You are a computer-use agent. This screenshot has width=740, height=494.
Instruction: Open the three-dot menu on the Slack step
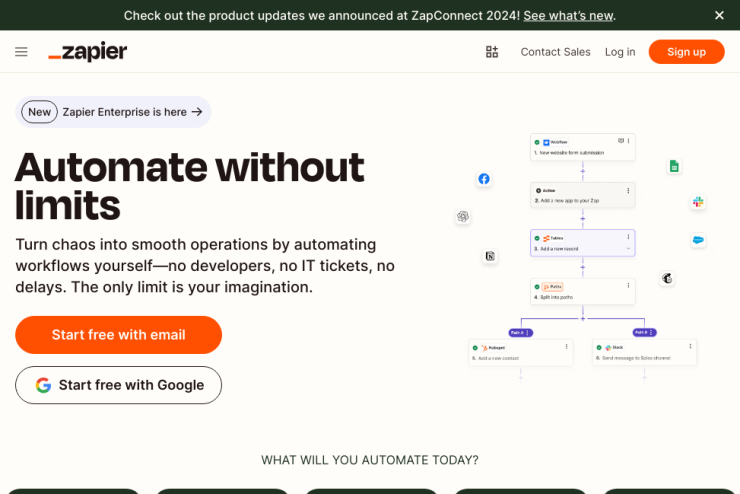pos(690,346)
